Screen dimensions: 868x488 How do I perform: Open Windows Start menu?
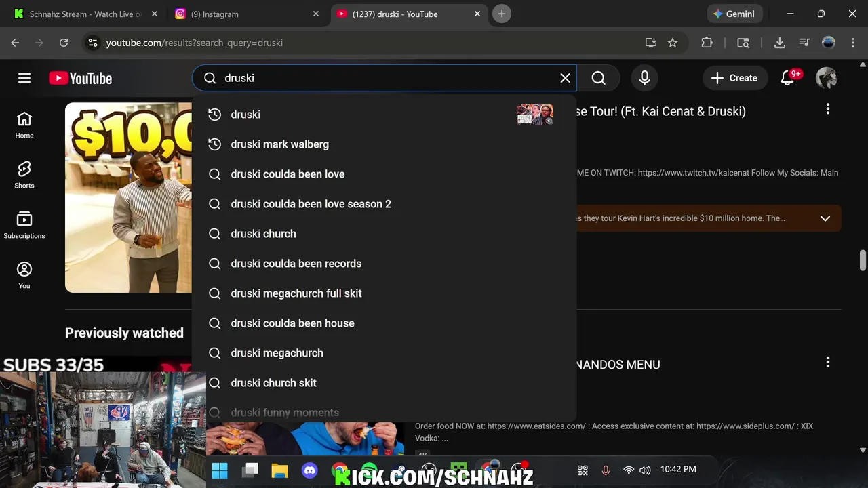pos(220,470)
